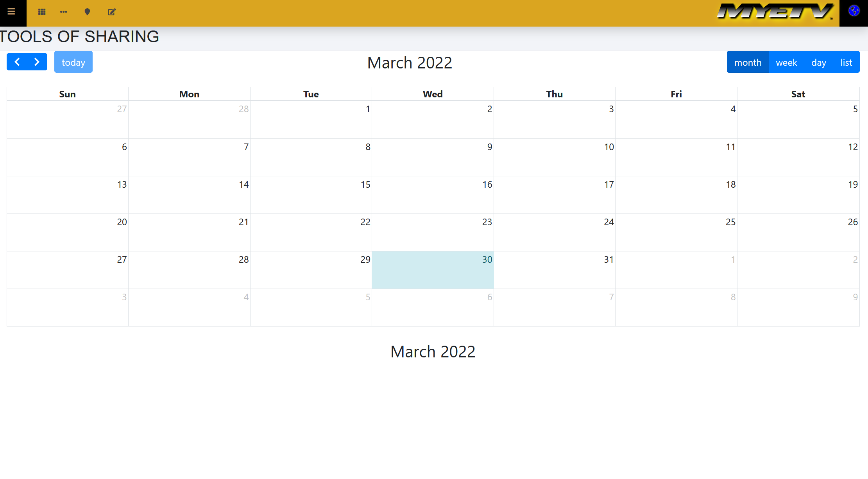
Task: Click day number 20
Action: [x=122, y=222]
